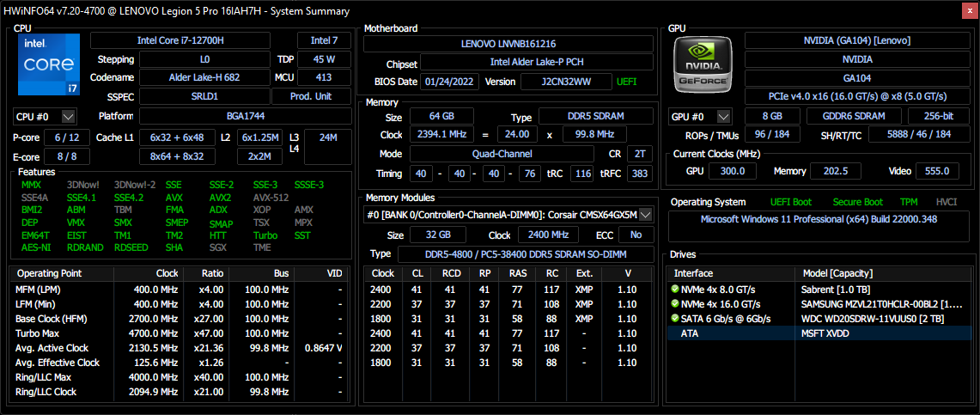Click the TPM label

[909, 202]
